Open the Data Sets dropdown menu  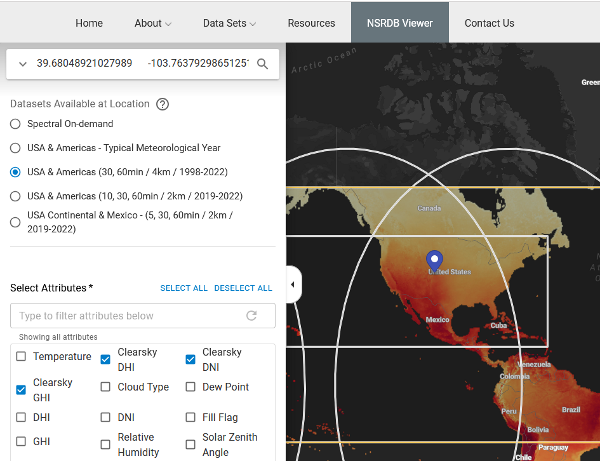pos(229,23)
